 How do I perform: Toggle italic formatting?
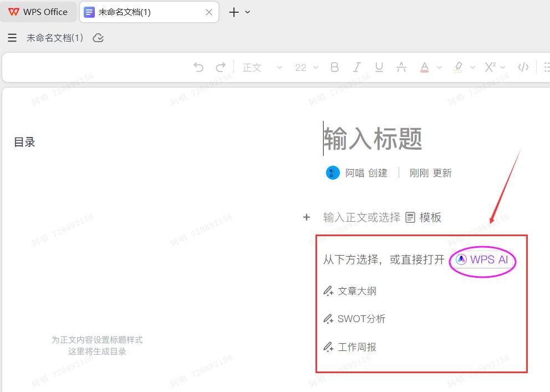click(x=357, y=67)
